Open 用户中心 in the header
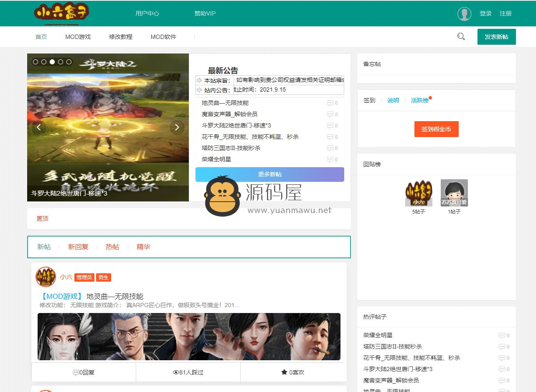The height and width of the screenshot is (392, 536). point(147,13)
